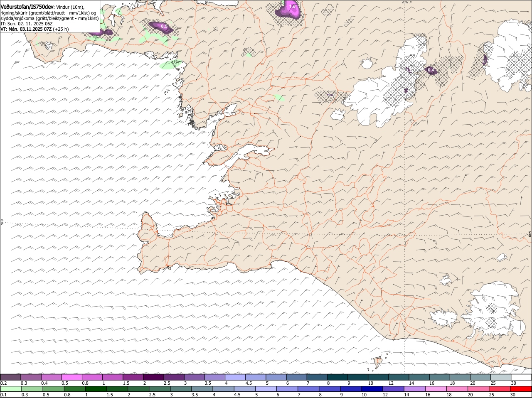This screenshot has height=398, width=532.
Task: Click the 20W longitude label
Action: [x=405, y=2]
